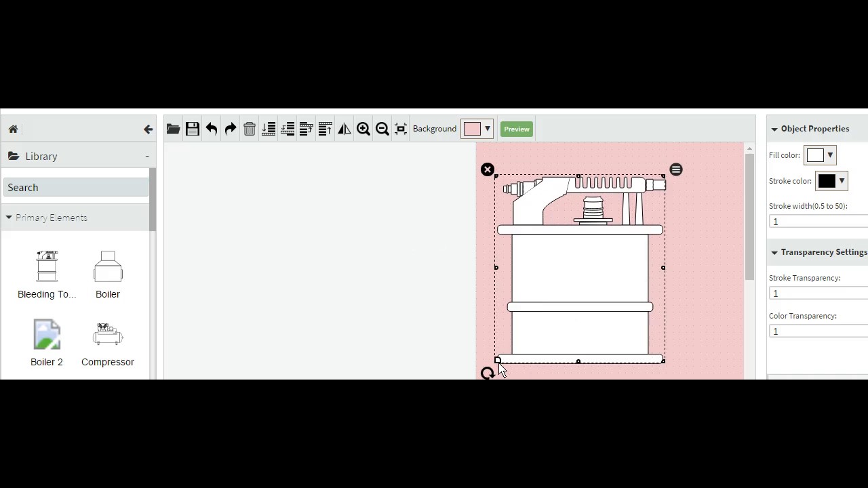Collapse Primary Elements section
868x488 pixels.
pos(9,218)
